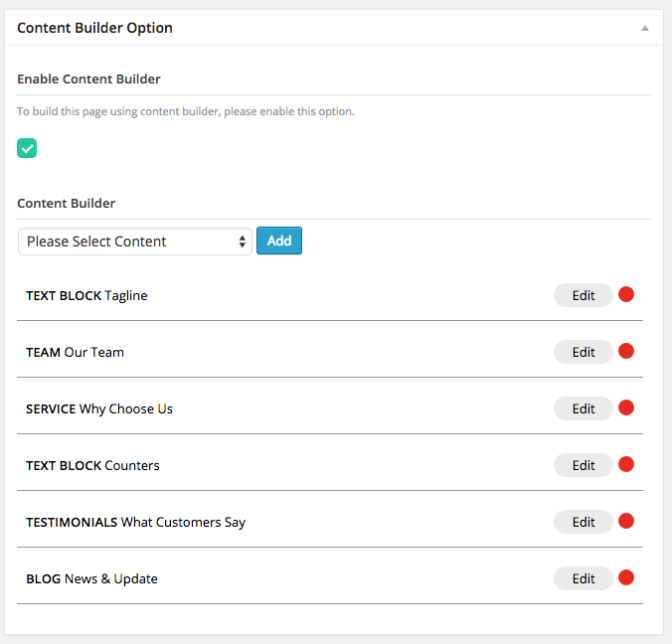
Task: Delete TEXT BLOCK Counters with red circle
Action: click(626, 464)
